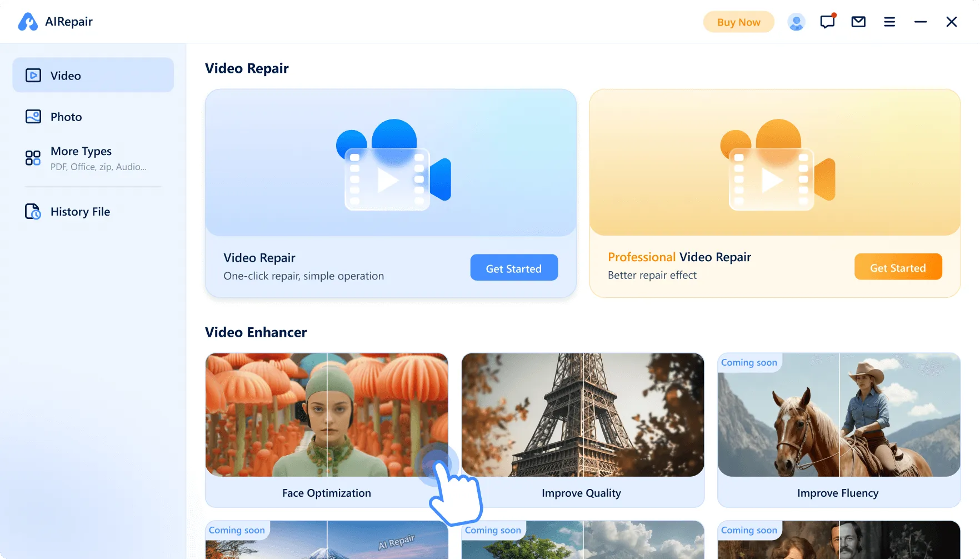Click the Professional Video Repair title
Viewport: 980px width, 559px height.
pos(679,257)
